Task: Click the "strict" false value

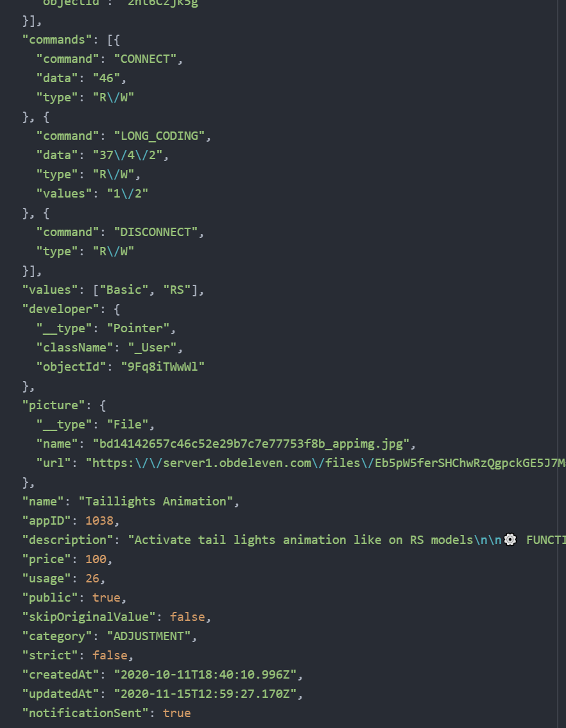Action: click(x=110, y=655)
